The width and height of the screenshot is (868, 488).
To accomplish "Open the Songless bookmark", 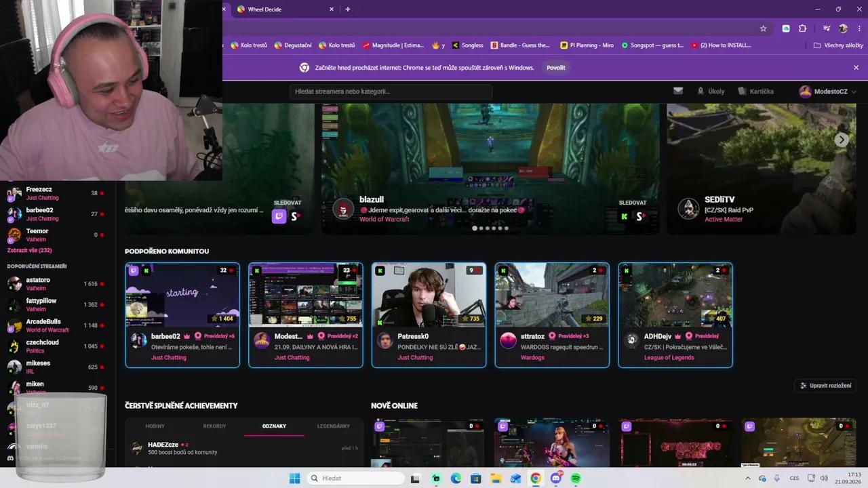I will (x=468, y=45).
